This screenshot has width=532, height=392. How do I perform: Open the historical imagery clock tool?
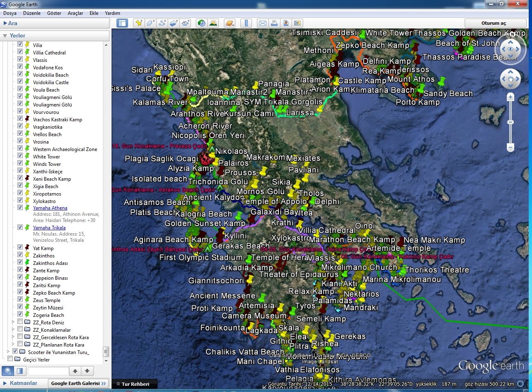(x=202, y=23)
